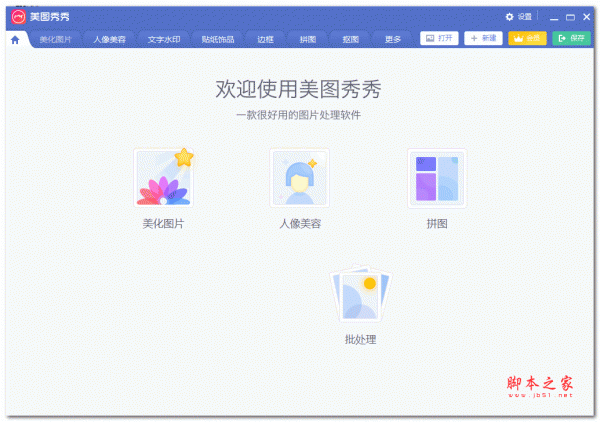
Task: Launch the 人像美容 portrait icon
Action: pos(300,178)
